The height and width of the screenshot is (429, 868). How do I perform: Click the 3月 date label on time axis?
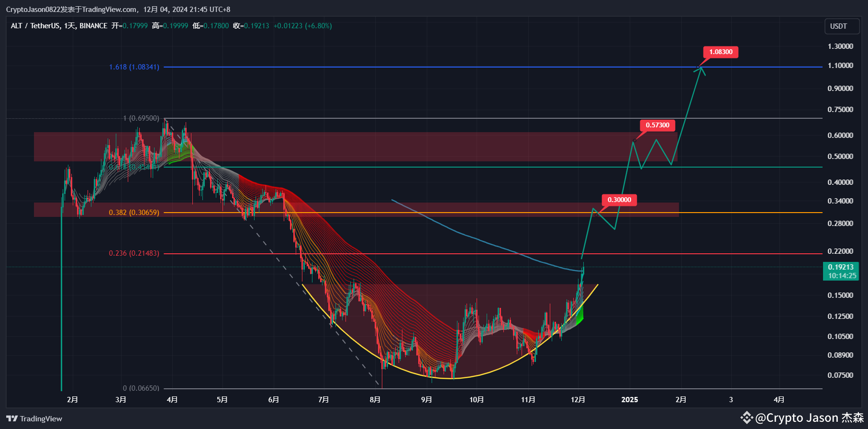[121, 400]
